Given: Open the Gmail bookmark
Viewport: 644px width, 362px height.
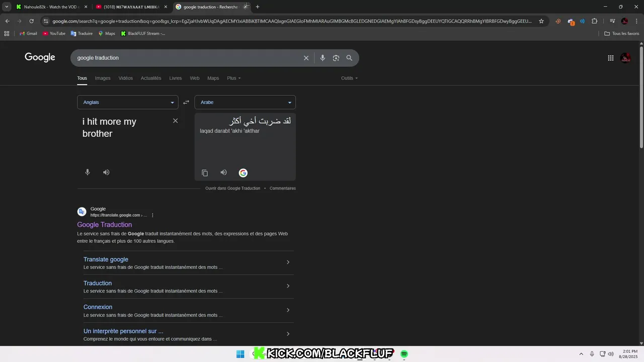Looking at the screenshot, I should (28, 33).
